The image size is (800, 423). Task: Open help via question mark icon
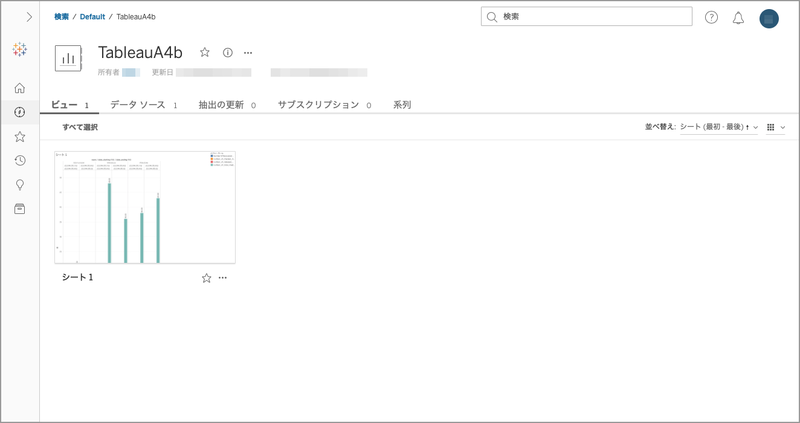pos(711,17)
